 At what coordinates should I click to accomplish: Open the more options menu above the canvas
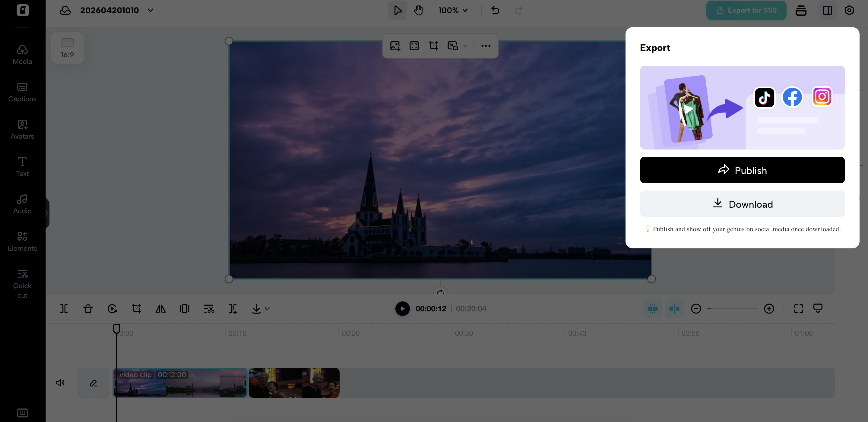486,46
